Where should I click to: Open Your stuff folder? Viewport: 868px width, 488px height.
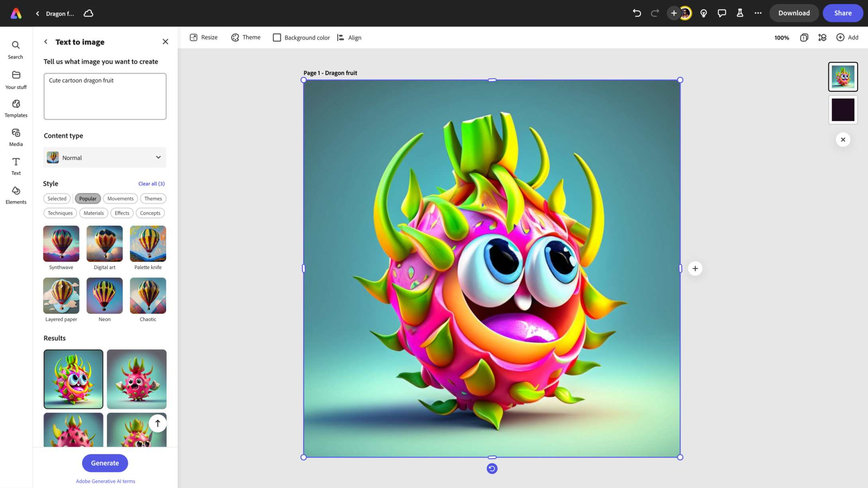16,79
